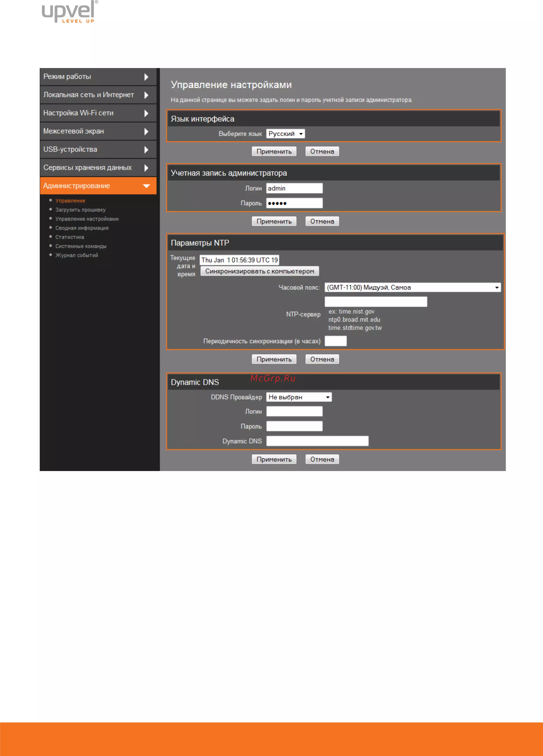Open Настройка Wi-Fi сети menu
This screenshot has height=756, width=543.
[78, 113]
